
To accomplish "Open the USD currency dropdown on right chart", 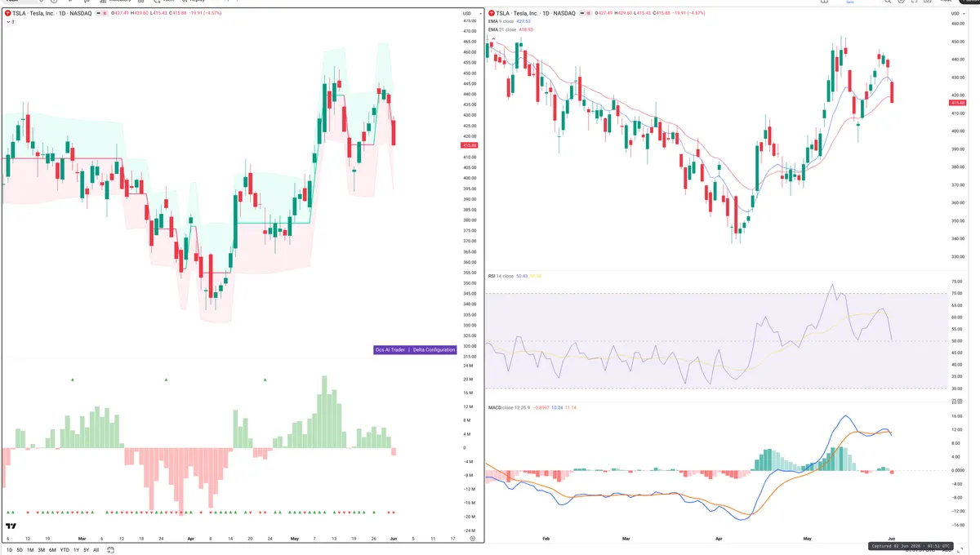I will [x=957, y=14].
